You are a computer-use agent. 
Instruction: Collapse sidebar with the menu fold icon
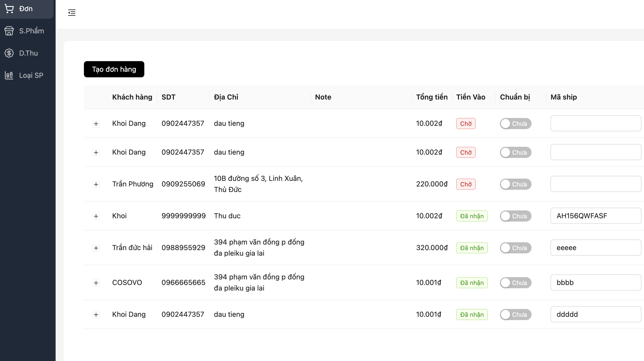[x=72, y=13]
